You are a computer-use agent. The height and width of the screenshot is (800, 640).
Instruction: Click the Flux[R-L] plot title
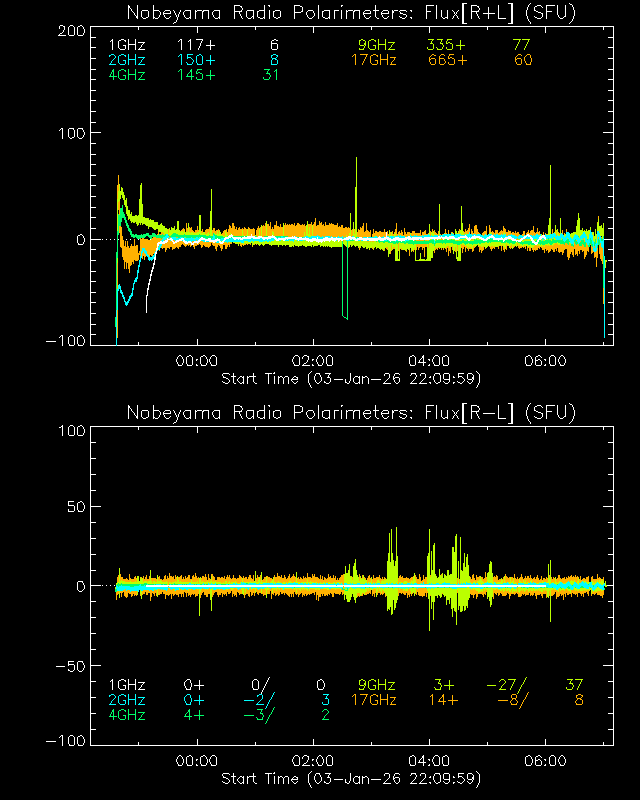click(x=350, y=413)
